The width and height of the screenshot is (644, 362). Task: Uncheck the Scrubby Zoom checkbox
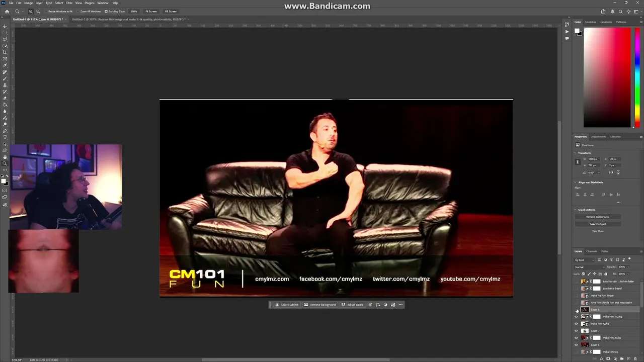pyautogui.click(x=106, y=11)
